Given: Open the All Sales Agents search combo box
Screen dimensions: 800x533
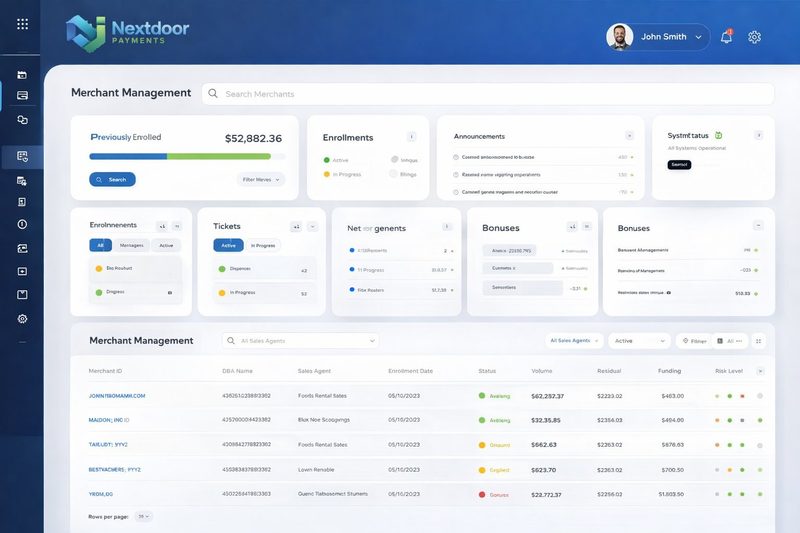Looking at the screenshot, I should point(301,341).
